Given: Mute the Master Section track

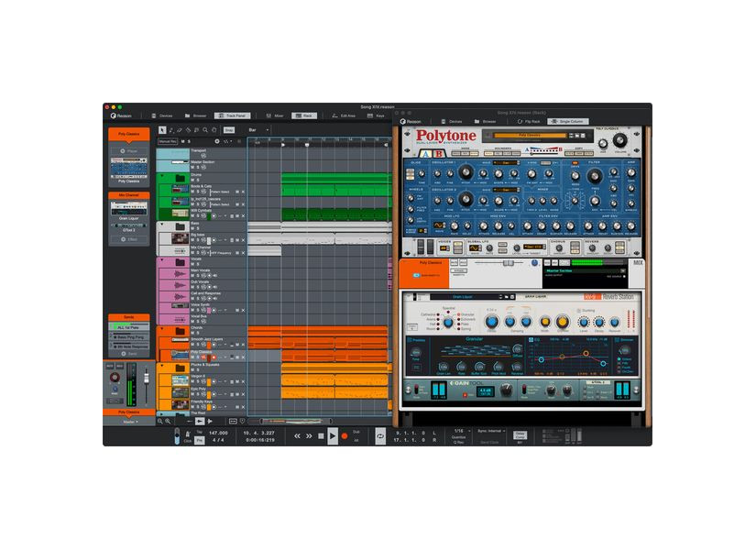Looking at the screenshot, I should (192, 168).
